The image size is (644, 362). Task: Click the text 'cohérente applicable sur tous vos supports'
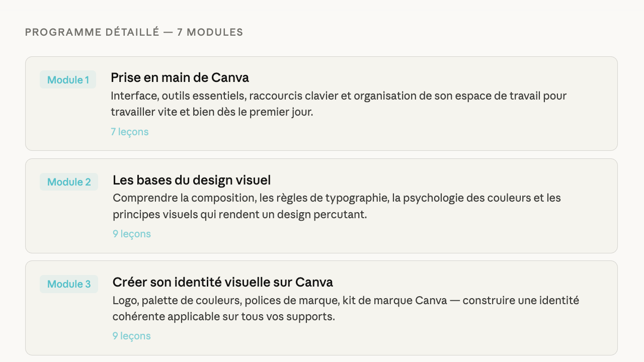click(223, 317)
